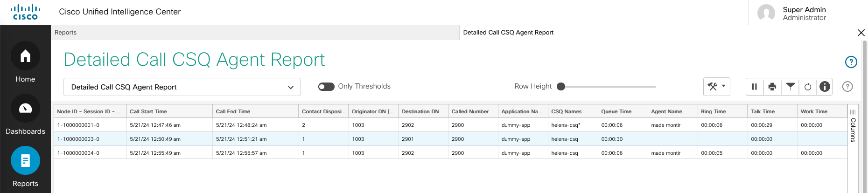Open the Super Admin user profile

[804, 13]
